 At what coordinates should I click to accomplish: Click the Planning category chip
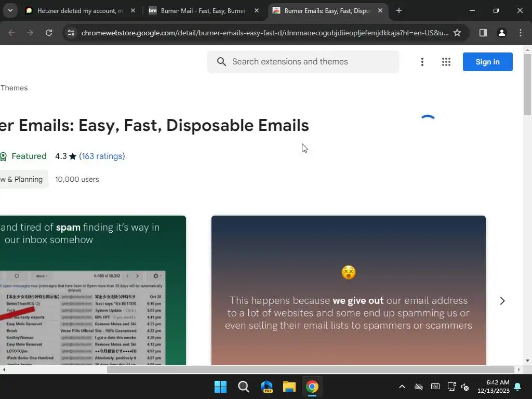pyautogui.click(x=23, y=179)
